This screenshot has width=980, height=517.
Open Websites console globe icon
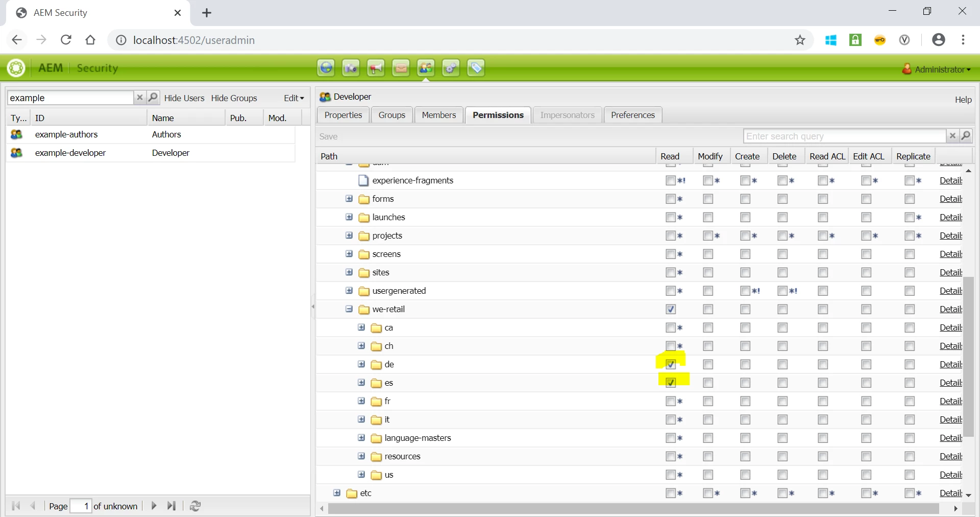pos(326,68)
